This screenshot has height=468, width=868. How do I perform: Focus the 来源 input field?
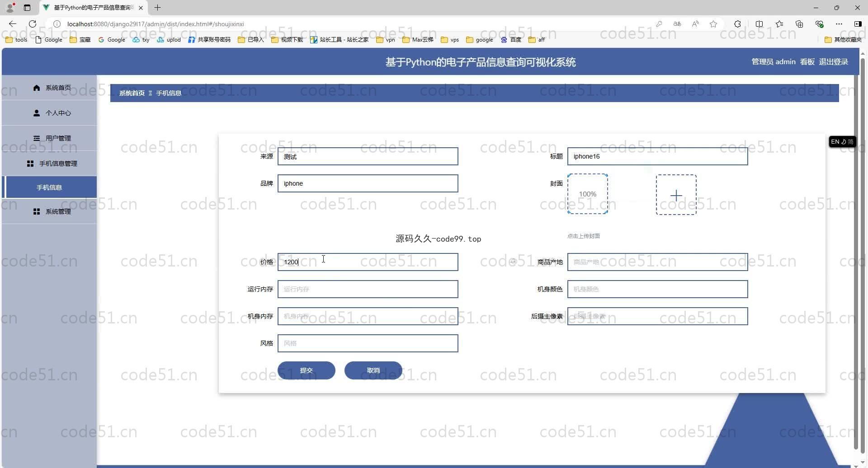[368, 156]
